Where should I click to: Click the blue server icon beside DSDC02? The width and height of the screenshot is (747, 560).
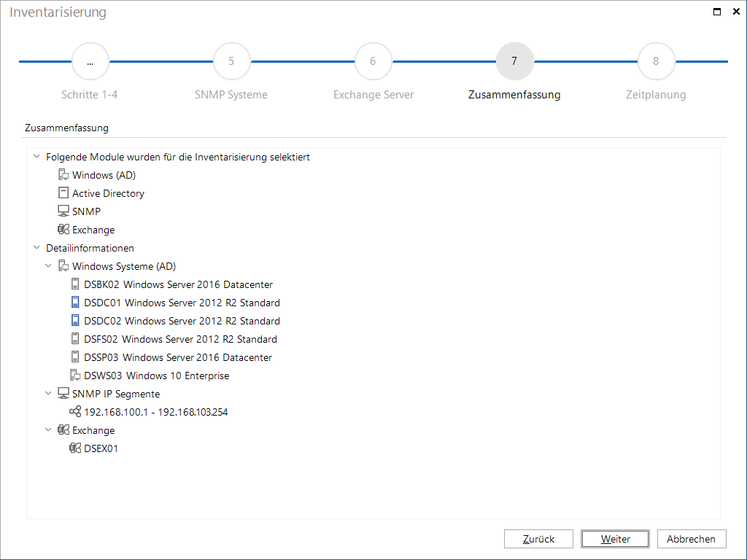(75, 321)
